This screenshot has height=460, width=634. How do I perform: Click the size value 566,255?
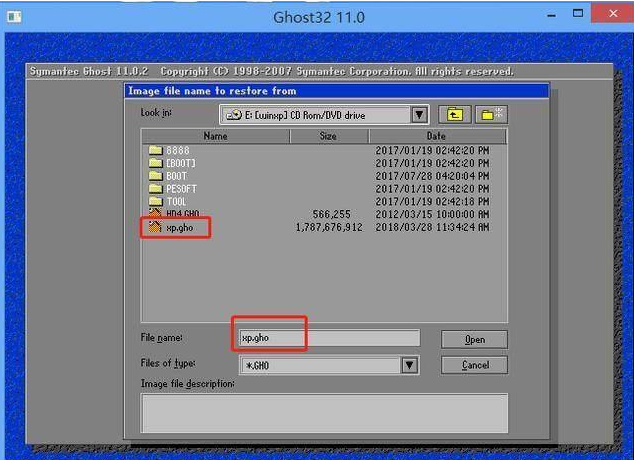click(x=332, y=214)
